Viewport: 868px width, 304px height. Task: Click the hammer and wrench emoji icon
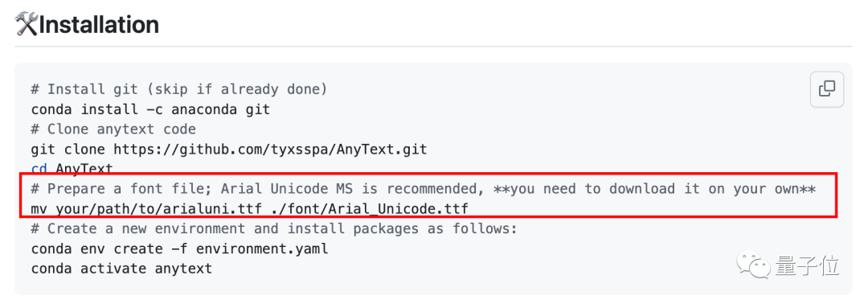[x=27, y=25]
